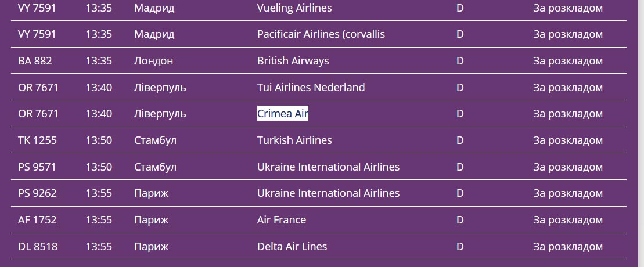Screen dimensions: 644x267
Task: Click За розкладом status for Air France
Action: click(567, 220)
